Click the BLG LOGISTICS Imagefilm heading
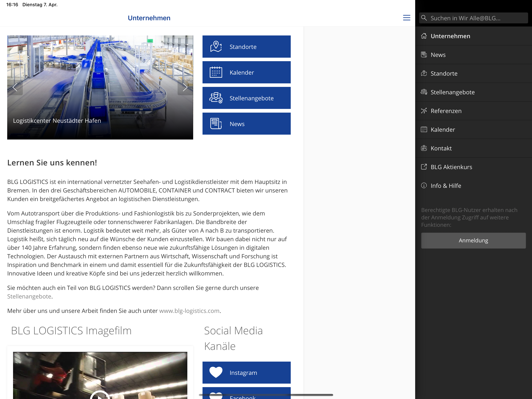The width and height of the screenshot is (532, 399). [x=71, y=330]
